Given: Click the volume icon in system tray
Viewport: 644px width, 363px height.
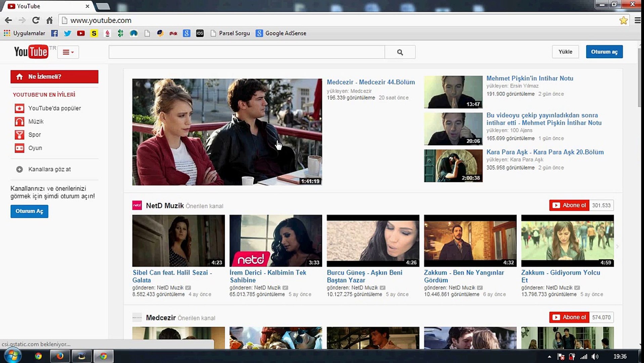Looking at the screenshot, I should pyautogui.click(x=595, y=357).
